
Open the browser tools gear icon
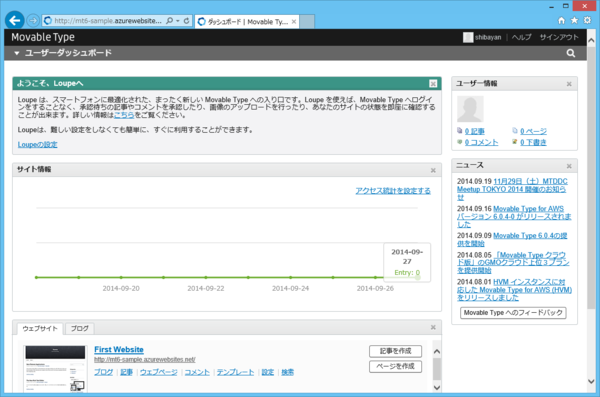587,20
